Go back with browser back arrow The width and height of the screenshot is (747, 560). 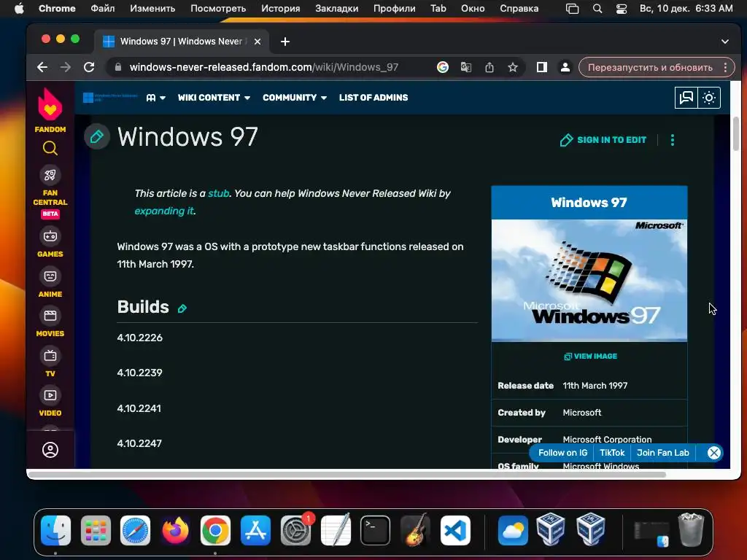pyautogui.click(x=42, y=67)
